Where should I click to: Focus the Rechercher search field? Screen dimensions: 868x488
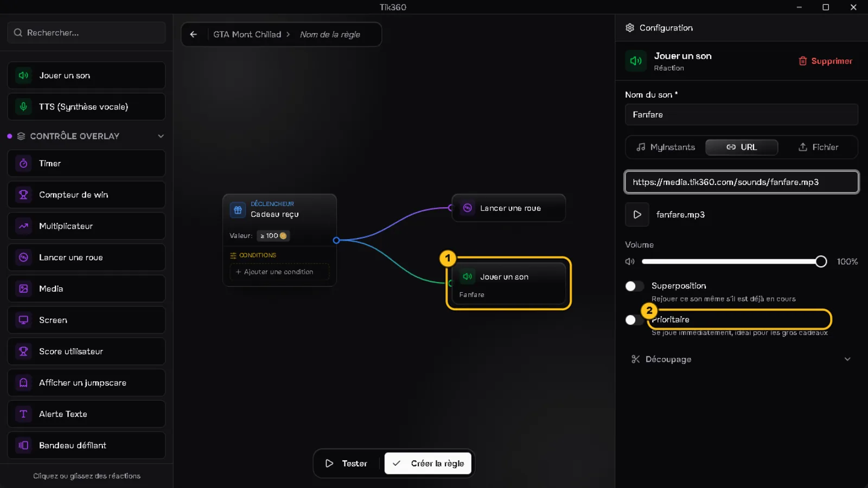86,33
